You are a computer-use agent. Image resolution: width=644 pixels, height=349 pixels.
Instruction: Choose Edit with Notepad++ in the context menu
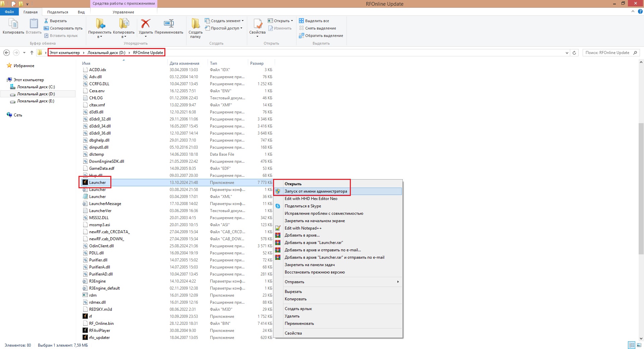tap(303, 228)
